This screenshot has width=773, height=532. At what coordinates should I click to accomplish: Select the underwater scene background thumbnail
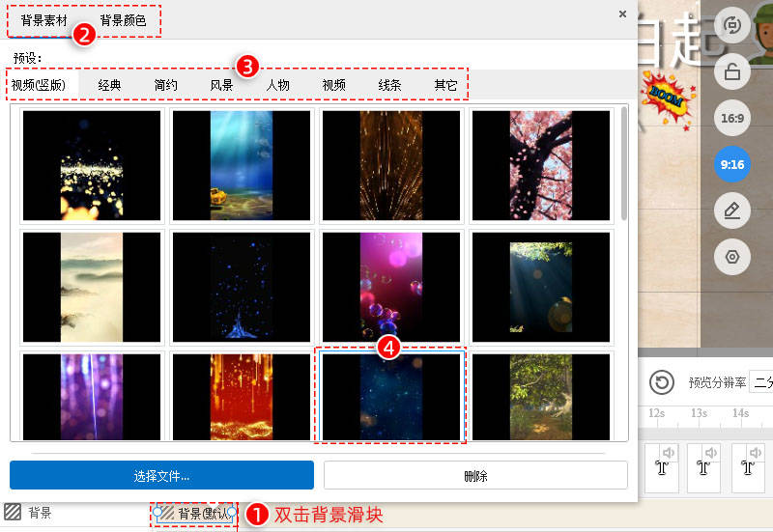coord(241,165)
